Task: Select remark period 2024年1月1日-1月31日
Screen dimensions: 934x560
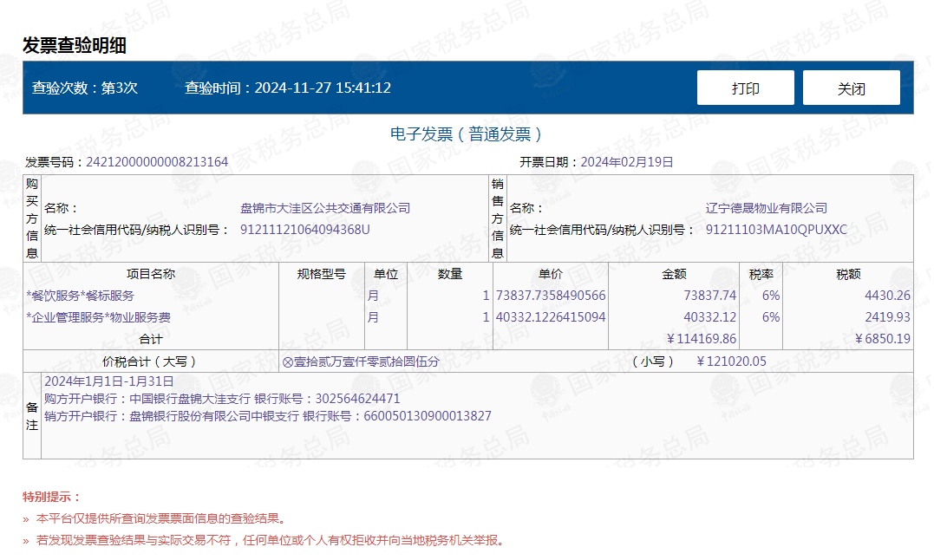Action: click(x=109, y=381)
